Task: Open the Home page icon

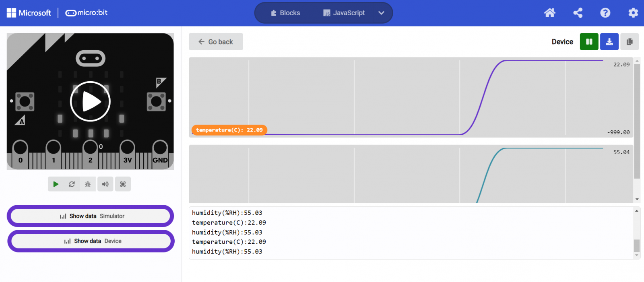Action: 549,13
